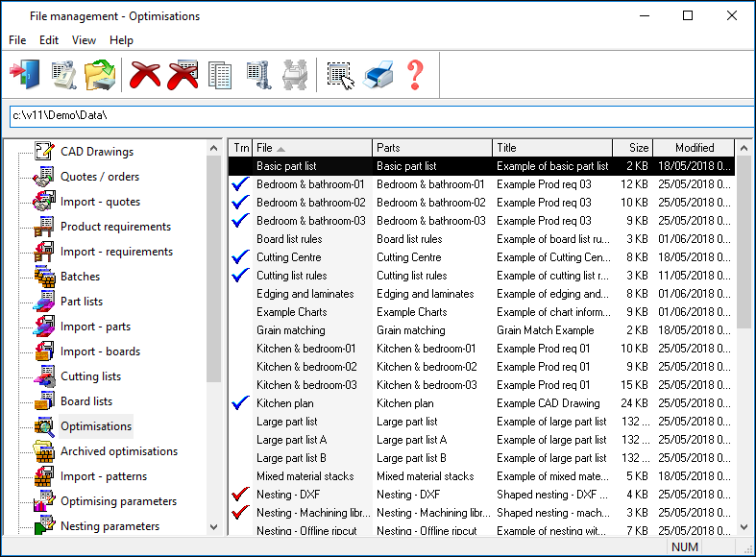This screenshot has height=557, width=756.
Task: Click the Import - boards icon
Action: (44, 351)
